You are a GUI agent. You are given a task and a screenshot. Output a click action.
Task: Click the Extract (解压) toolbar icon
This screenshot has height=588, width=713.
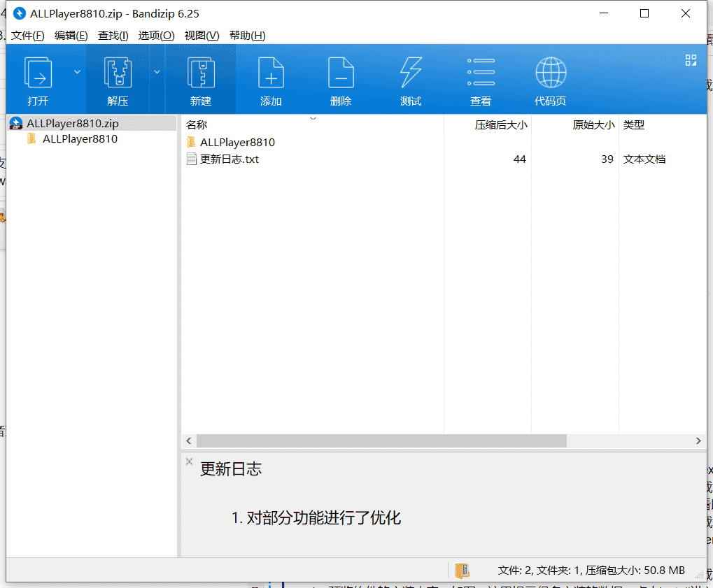pyautogui.click(x=118, y=72)
